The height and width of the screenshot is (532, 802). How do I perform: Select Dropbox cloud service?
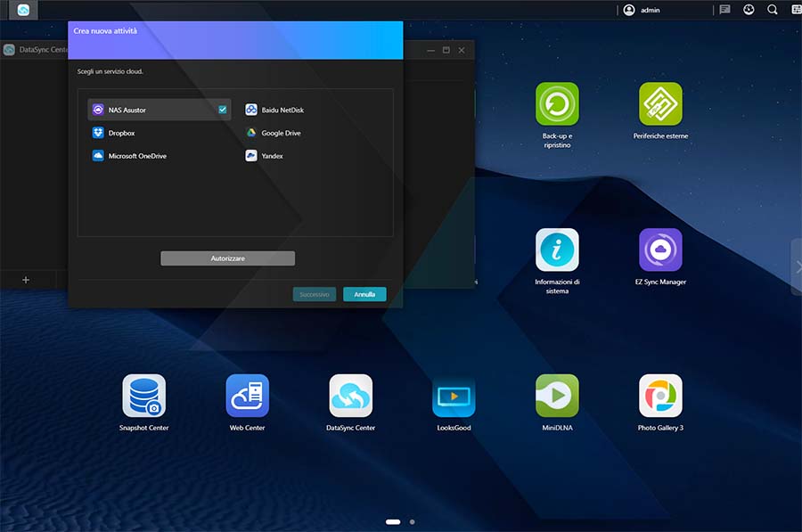[x=120, y=133]
